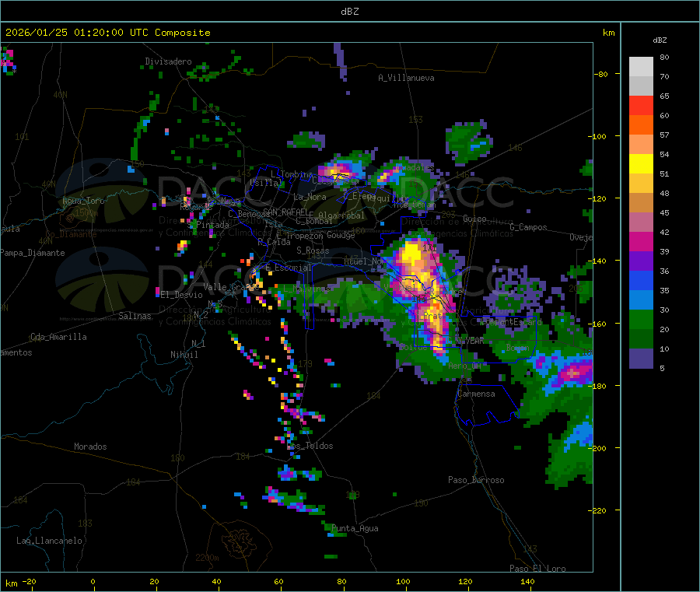Click the 0 km tick on the horizontal axis
The width and height of the screenshot is (700, 592).
93,581
